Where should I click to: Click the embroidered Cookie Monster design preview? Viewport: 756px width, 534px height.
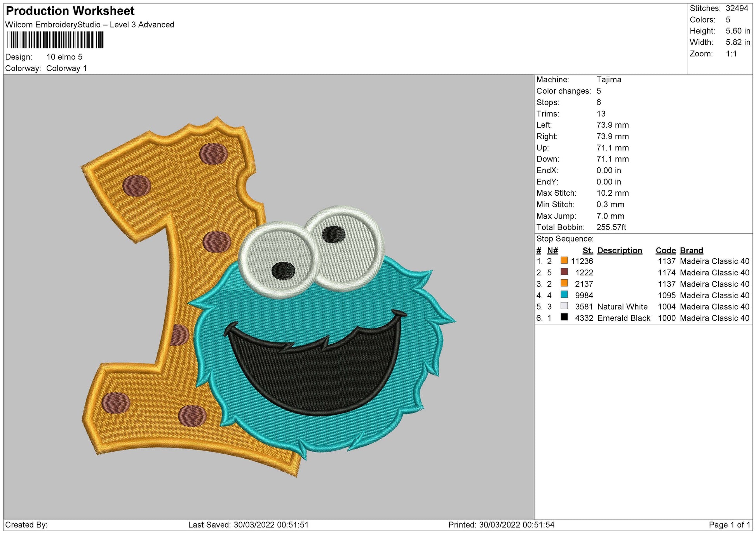pos(268,296)
